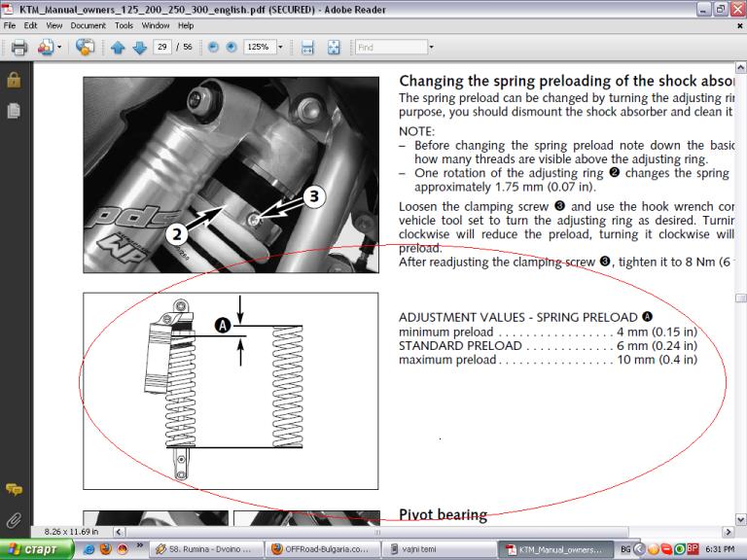Open the Attachments paperclip panel icon
This screenshot has height=560, width=747.
pos(14,519)
